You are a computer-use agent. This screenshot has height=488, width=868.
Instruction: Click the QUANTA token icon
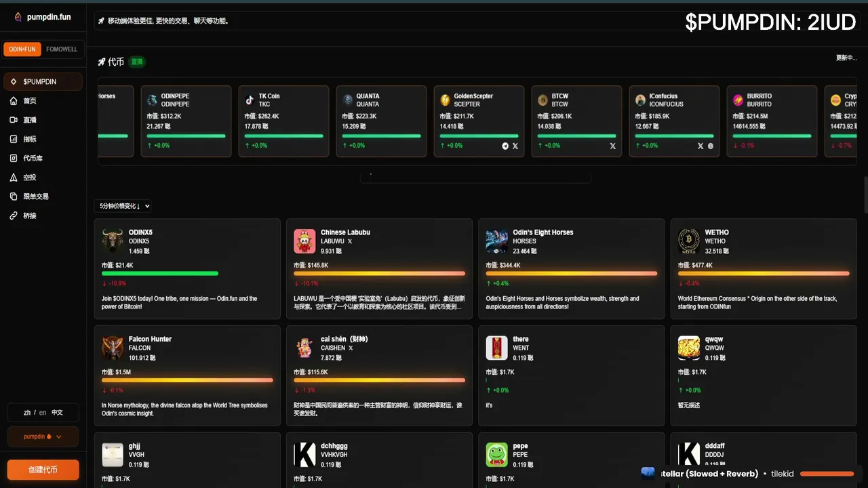pyautogui.click(x=347, y=100)
